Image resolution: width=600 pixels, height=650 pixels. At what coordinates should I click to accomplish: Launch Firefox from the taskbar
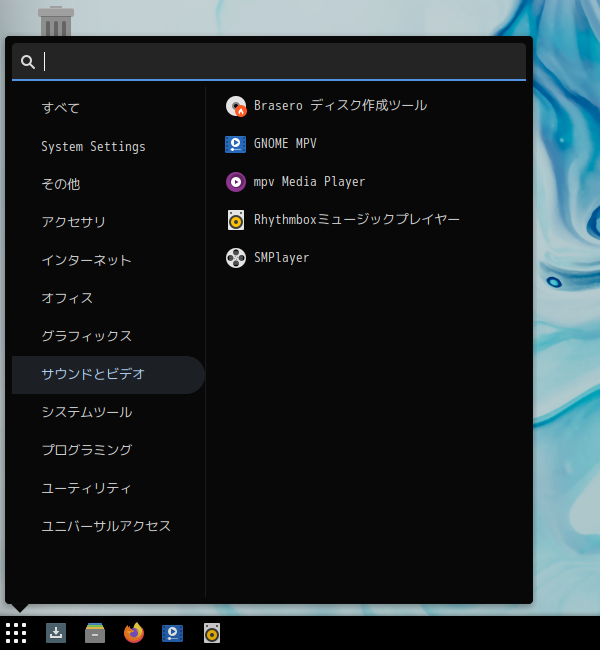(x=134, y=633)
